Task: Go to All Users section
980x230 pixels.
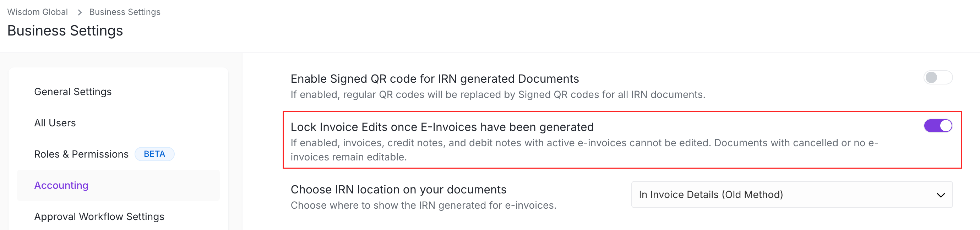Action: click(x=55, y=123)
